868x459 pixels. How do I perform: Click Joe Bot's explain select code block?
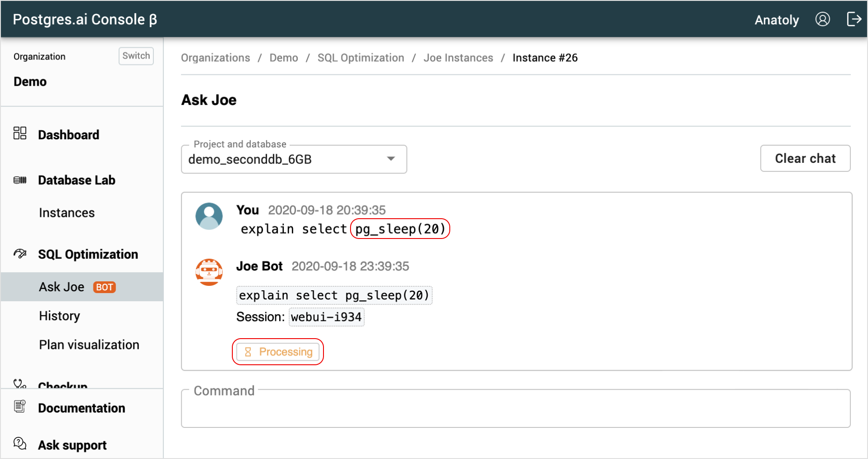pos(334,295)
